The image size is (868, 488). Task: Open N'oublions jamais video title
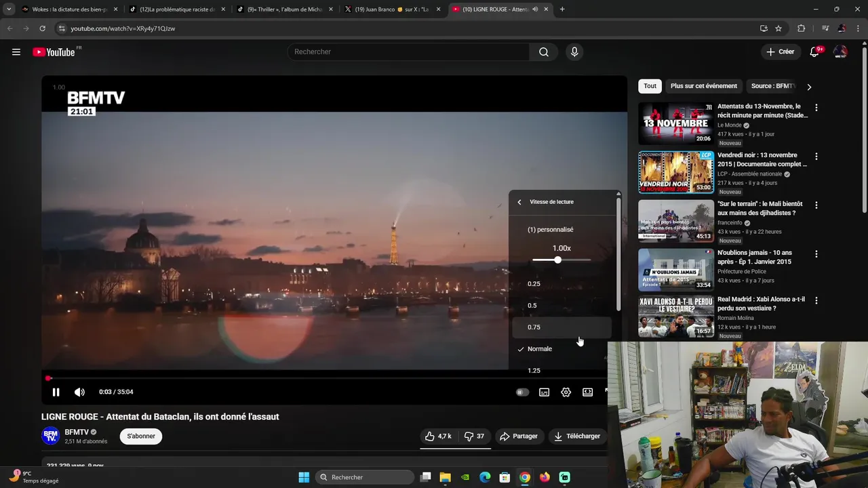tap(755, 257)
